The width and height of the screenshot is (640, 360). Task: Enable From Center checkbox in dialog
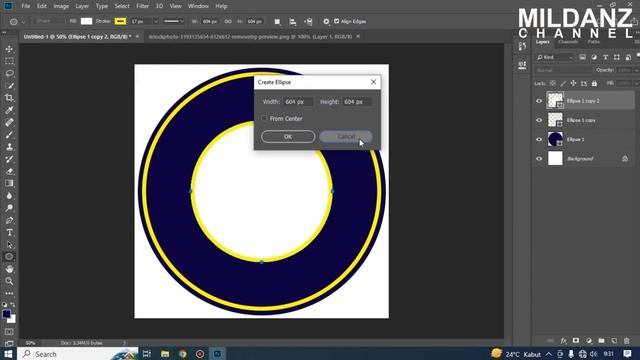point(264,118)
